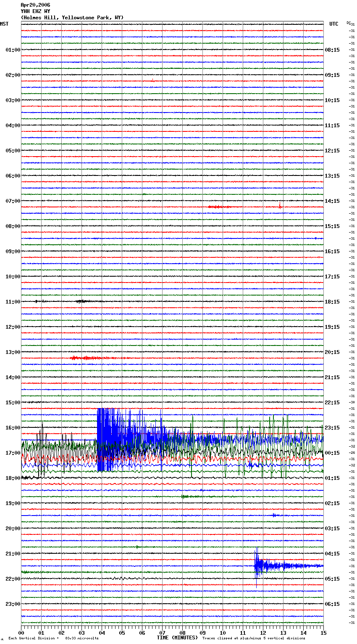Select the 16:00 MST time label
The width and height of the screenshot is (357, 644).
tap(13, 428)
